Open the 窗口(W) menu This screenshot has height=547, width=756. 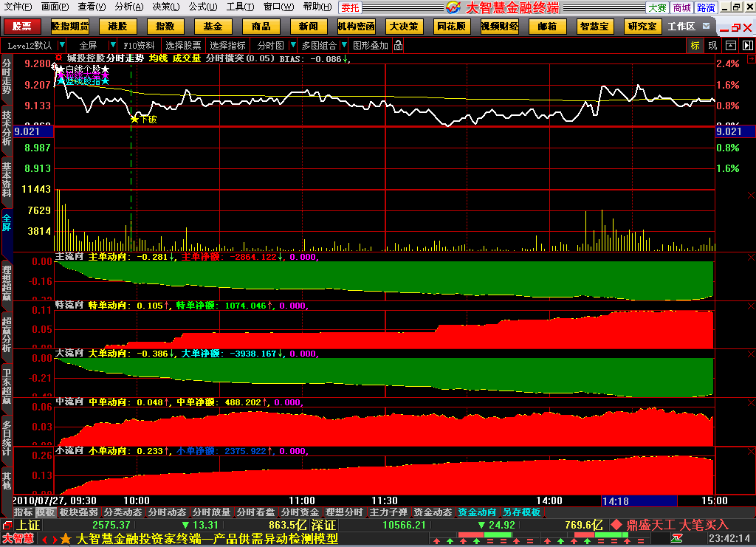tap(278, 7)
